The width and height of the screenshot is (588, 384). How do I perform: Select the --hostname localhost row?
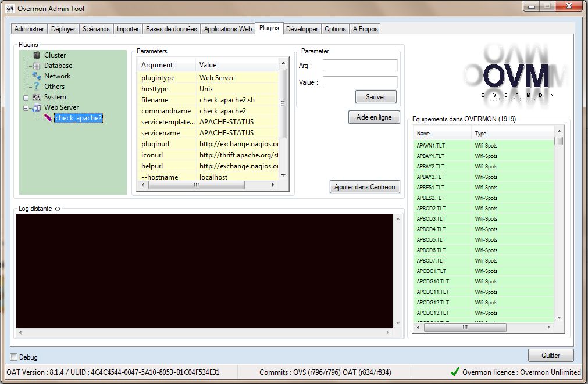coord(208,177)
